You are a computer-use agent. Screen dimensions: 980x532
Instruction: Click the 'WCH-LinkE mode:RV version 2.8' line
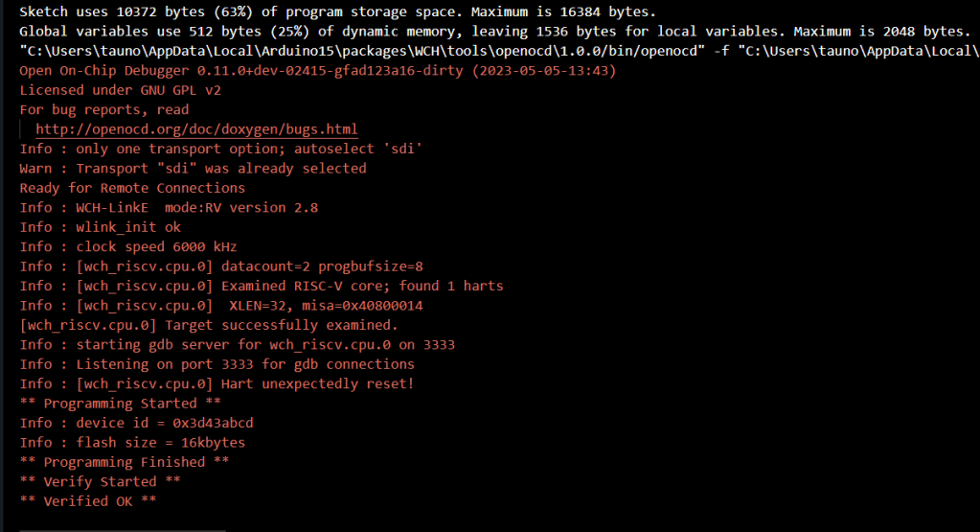(x=169, y=207)
